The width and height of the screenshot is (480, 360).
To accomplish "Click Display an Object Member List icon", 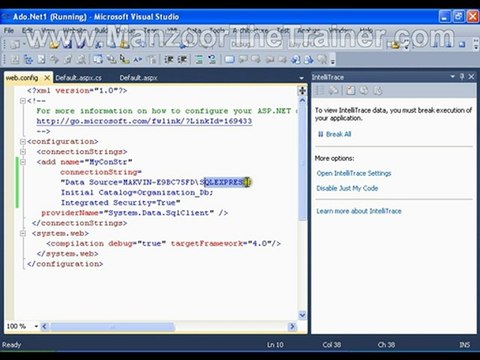I will click(x=98, y=59).
